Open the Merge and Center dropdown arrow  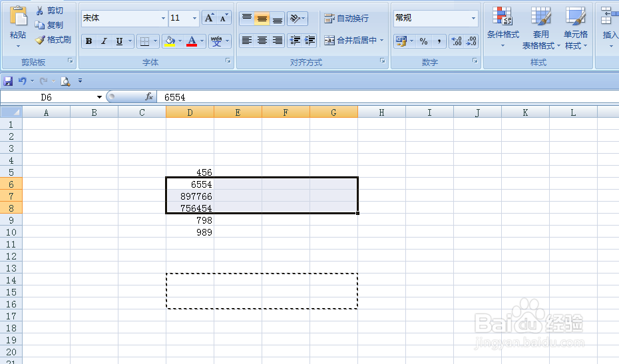(382, 41)
